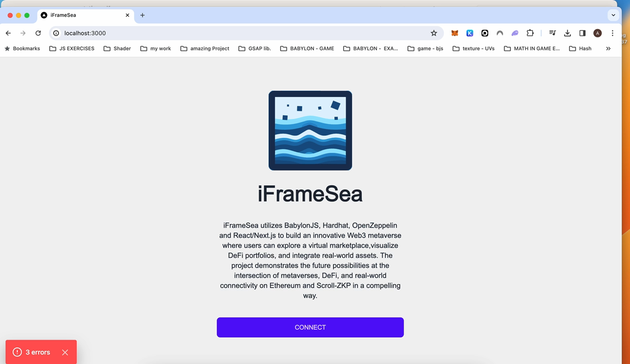The width and height of the screenshot is (630, 364).
Task: Open the Hash bookmark folder
Action: pyautogui.click(x=580, y=48)
